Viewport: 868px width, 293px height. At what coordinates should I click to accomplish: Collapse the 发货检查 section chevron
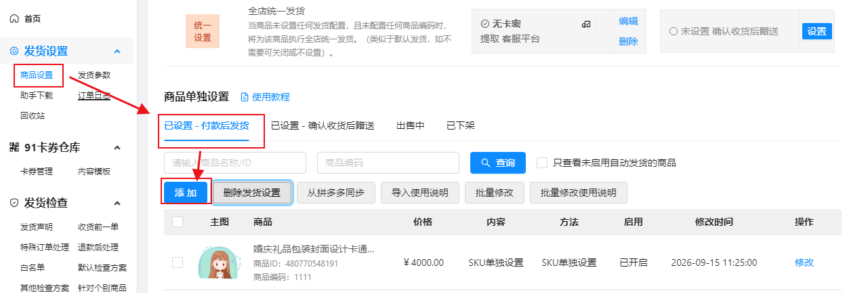click(x=117, y=202)
